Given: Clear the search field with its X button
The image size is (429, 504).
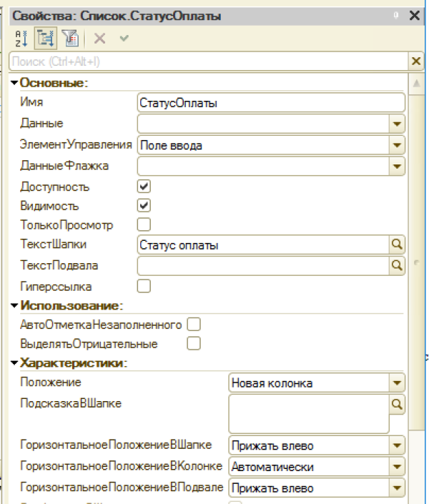Looking at the screenshot, I should point(415,61).
